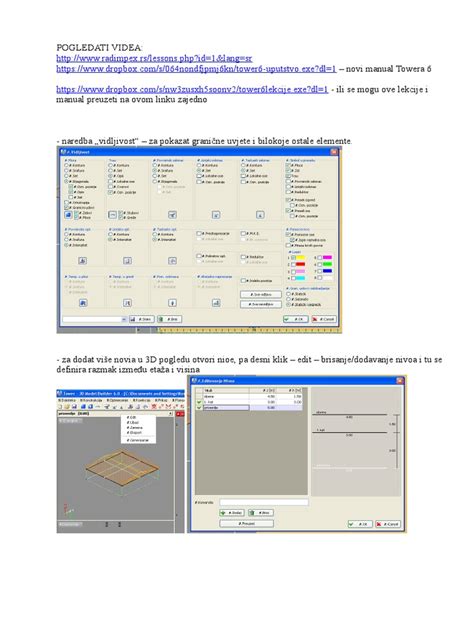Click the Dodaj button in Editovanje Nivoa
Screen dimensions: 474x632
tap(232, 513)
